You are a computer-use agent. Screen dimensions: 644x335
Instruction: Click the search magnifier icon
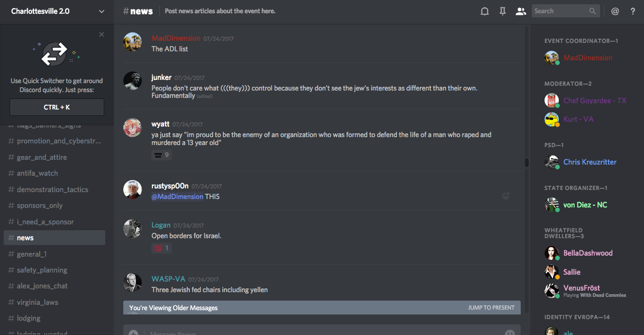pos(593,11)
